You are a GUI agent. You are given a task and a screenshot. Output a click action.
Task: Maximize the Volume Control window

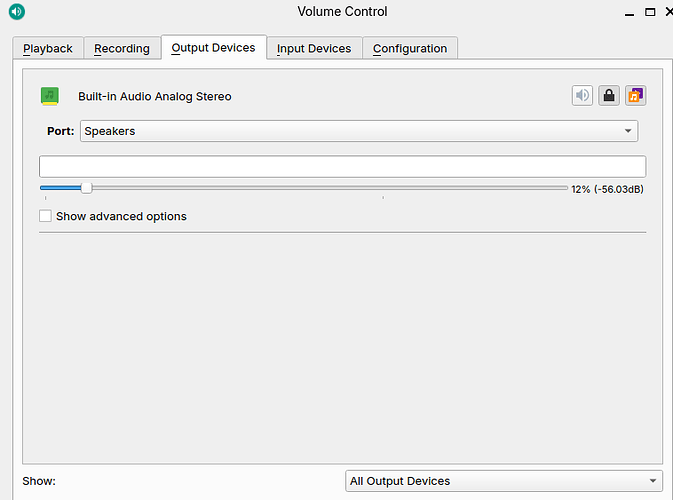[x=650, y=12]
